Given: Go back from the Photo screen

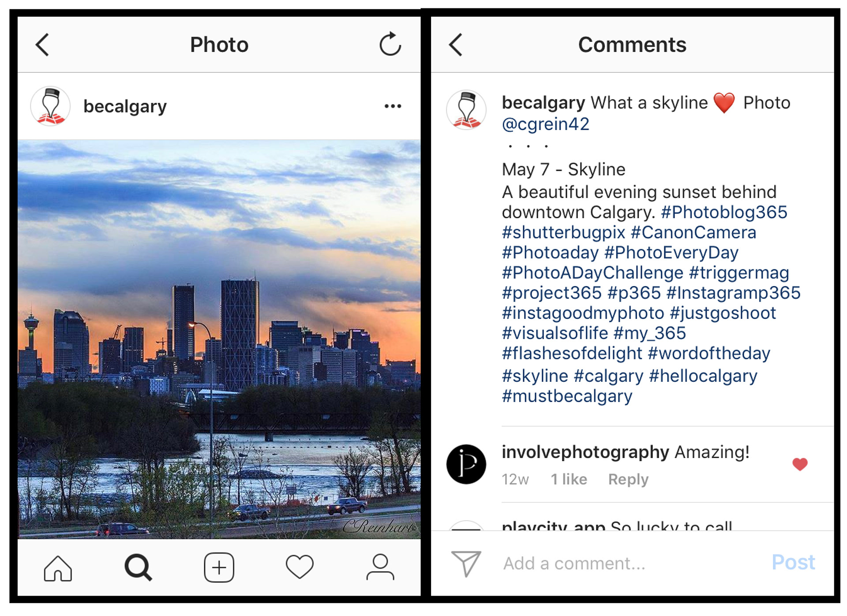Looking at the screenshot, I should [42, 45].
